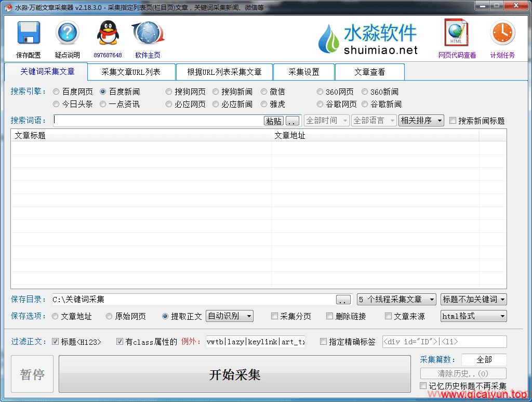532x402 pixels.
Task: Open the software homepage globe icon
Action: tap(148, 34)
